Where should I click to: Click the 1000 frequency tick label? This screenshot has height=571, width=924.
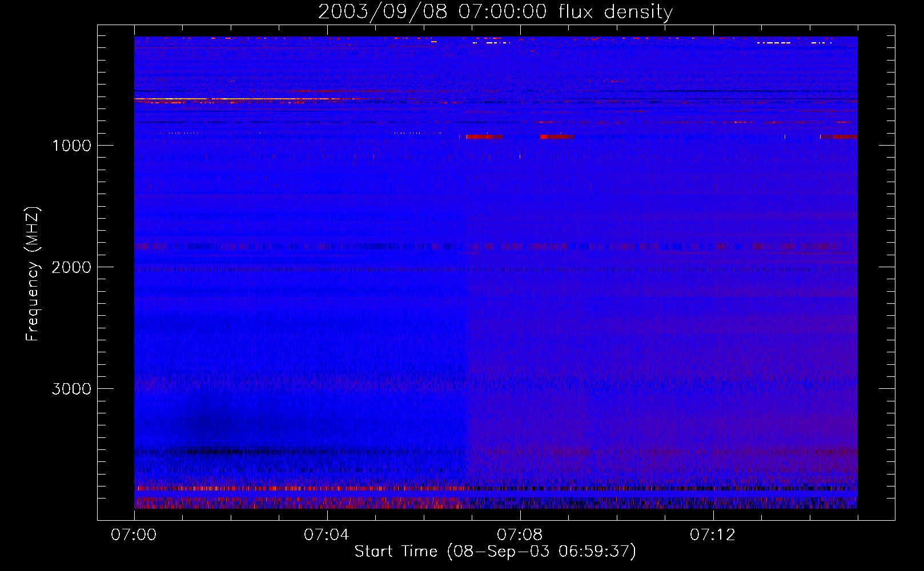point(71,146)
